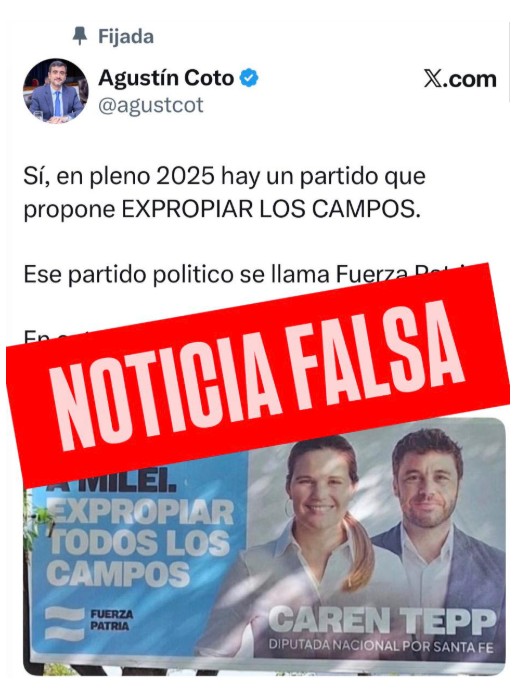Click the pushpin icon beside Fijada
This screenshot has width=518, height=693.
click(x=80, y=36)
